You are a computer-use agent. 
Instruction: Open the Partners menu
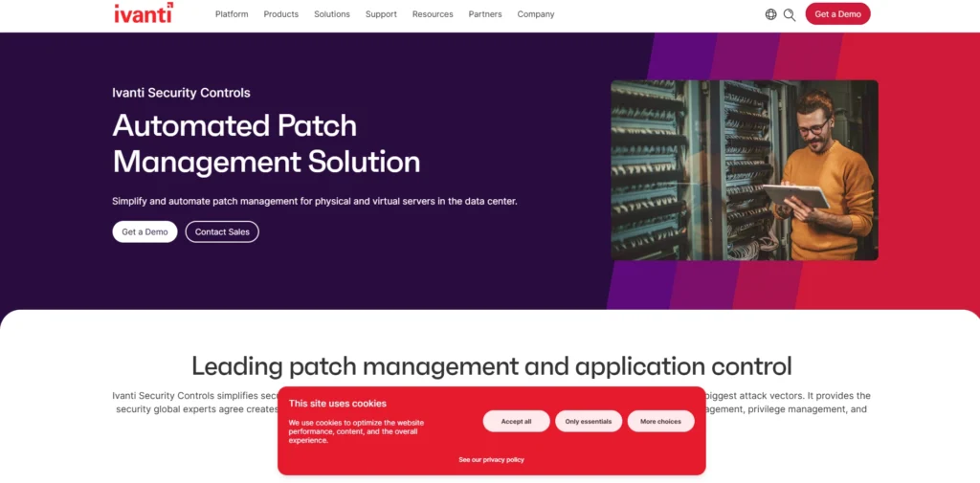pos(485,14)
